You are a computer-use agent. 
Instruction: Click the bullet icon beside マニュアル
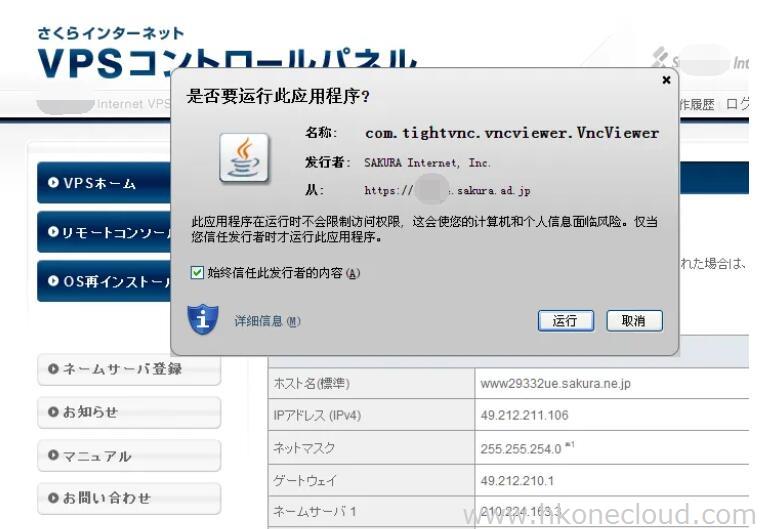[53, 455]
